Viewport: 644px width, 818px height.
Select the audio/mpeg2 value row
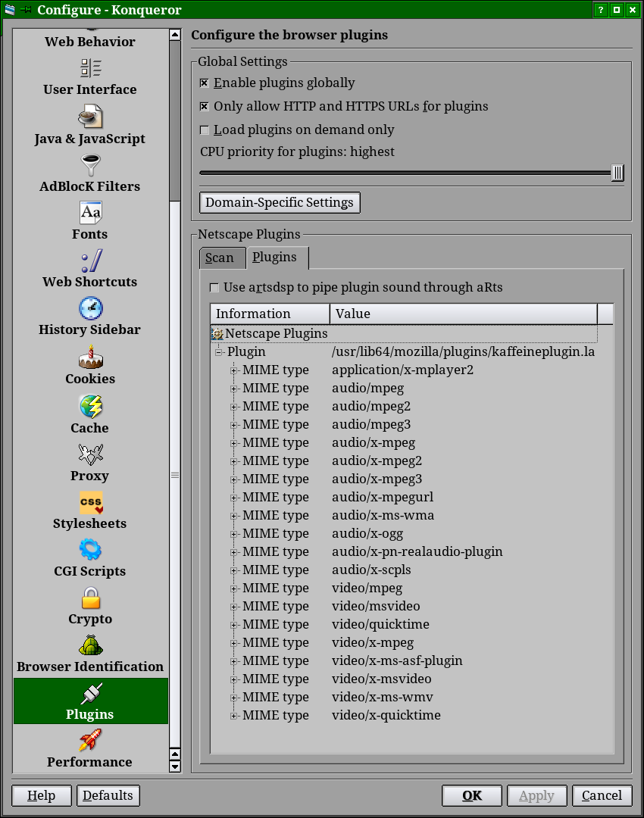(x=371, y=407)
